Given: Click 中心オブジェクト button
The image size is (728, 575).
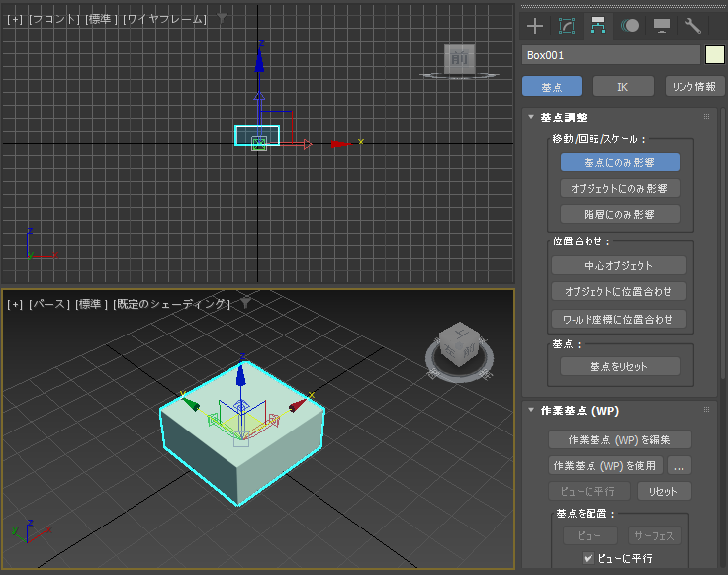Looking at the screenshot, I should 619,265.
